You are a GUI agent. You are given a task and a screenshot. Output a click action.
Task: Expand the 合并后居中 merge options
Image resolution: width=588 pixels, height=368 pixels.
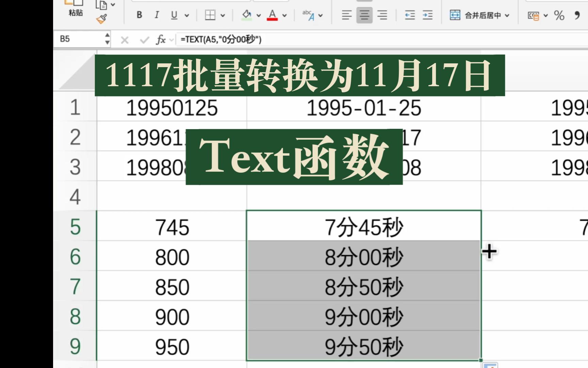507,15
